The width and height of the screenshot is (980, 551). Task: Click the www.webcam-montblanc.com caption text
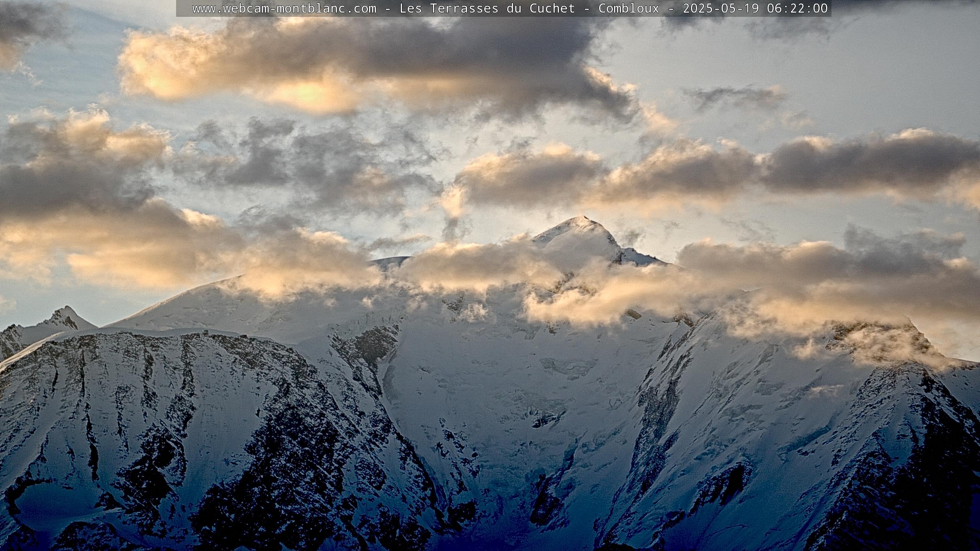tap(284, 8)
